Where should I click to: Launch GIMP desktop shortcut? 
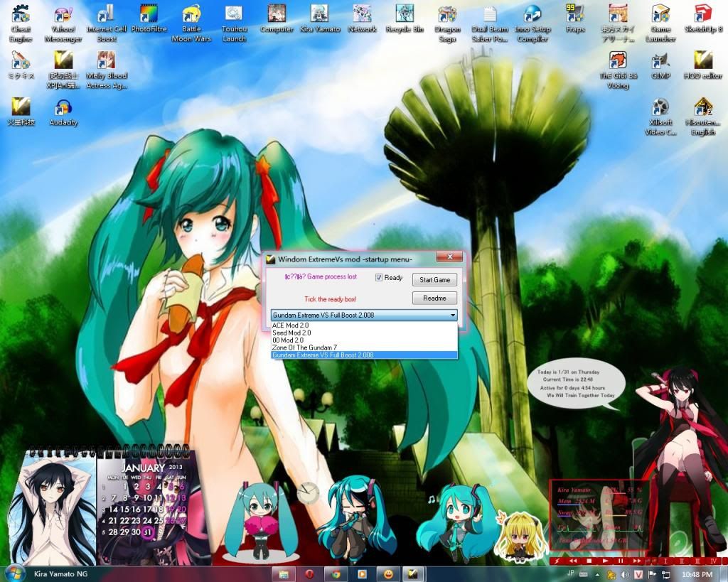pos(660,65)
